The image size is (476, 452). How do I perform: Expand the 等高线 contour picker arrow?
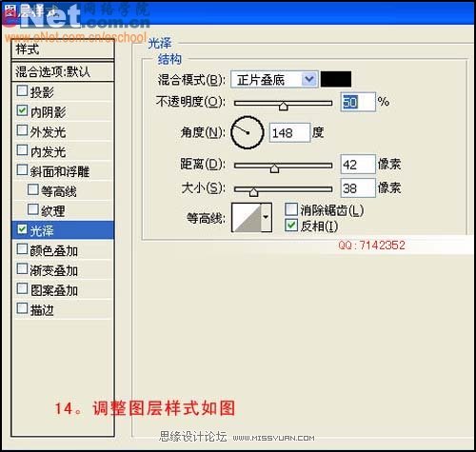266,217
